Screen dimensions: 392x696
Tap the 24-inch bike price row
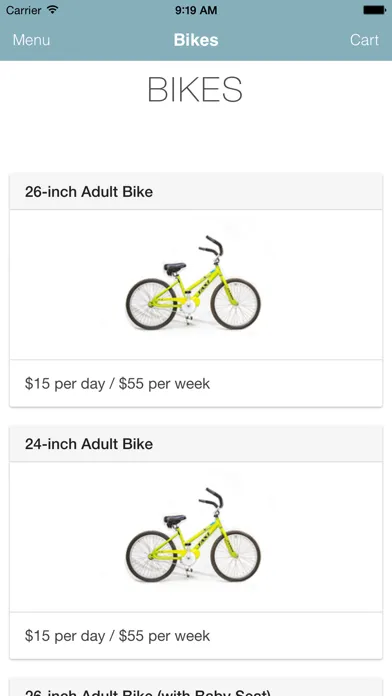pyautogui.click(x=196, y=636)
